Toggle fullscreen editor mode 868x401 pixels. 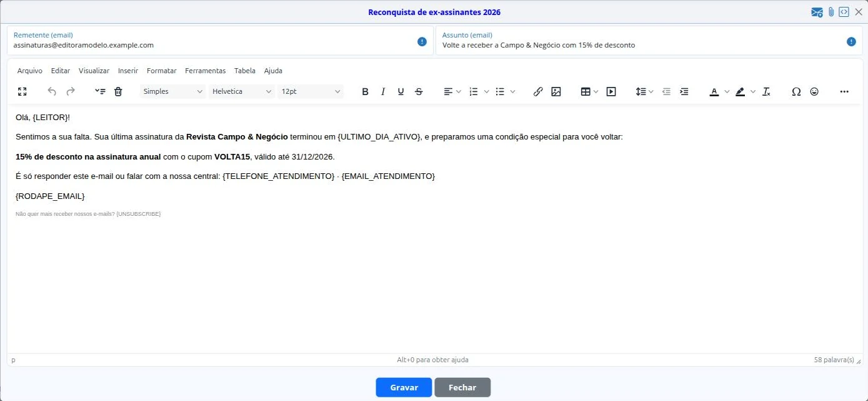(22, 91)
